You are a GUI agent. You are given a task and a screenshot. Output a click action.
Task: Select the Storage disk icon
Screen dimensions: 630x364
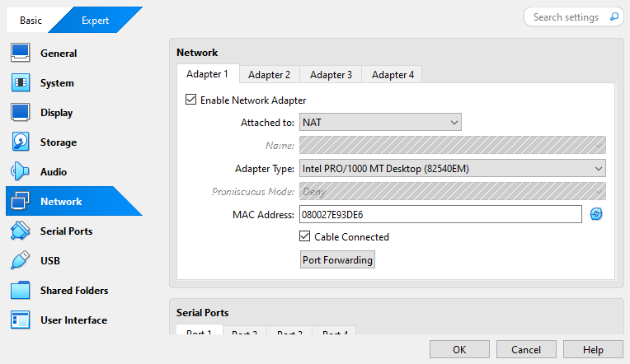click(x=21, y=142)
